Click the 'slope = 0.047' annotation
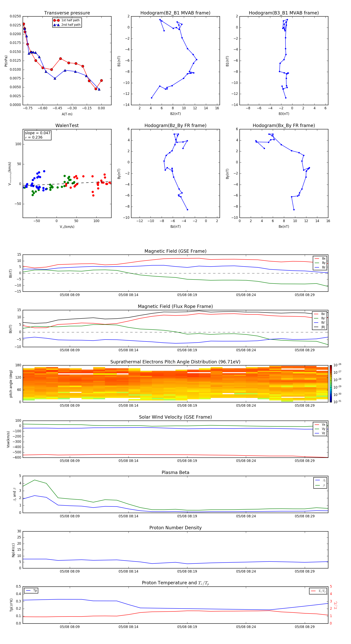Viewport: 351px width, 644px height. pyautogui.click(x=38, y=133)
